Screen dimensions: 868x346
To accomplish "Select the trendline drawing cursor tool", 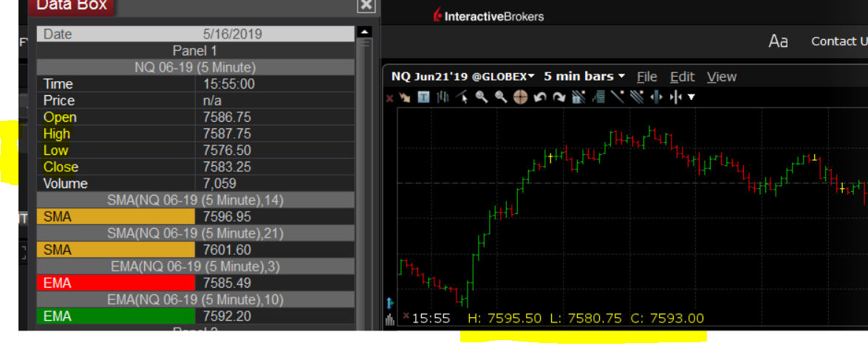I will [462, 97].
